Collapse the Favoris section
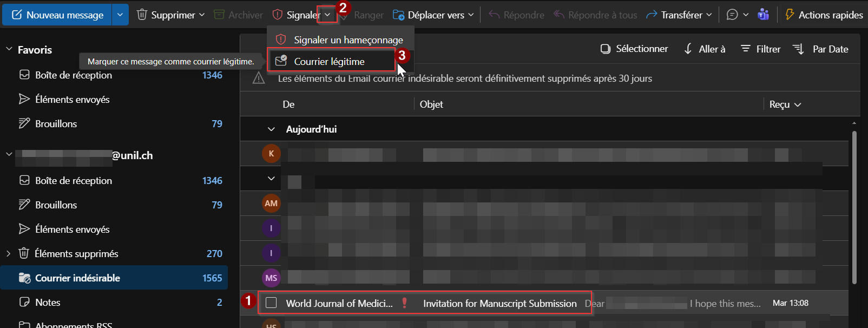The image size is (868, 328). point(9,49)
